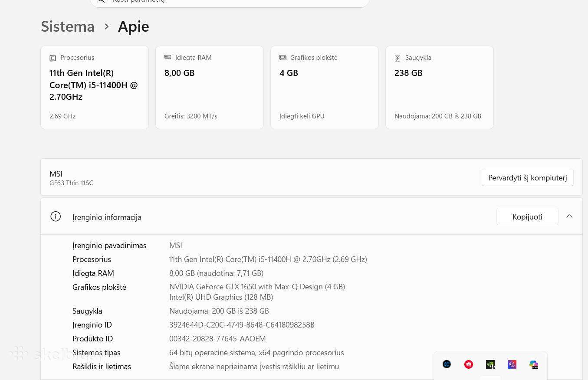Click the Įrenginio informacija section title
588x380 pixels.
click(107, 217)
